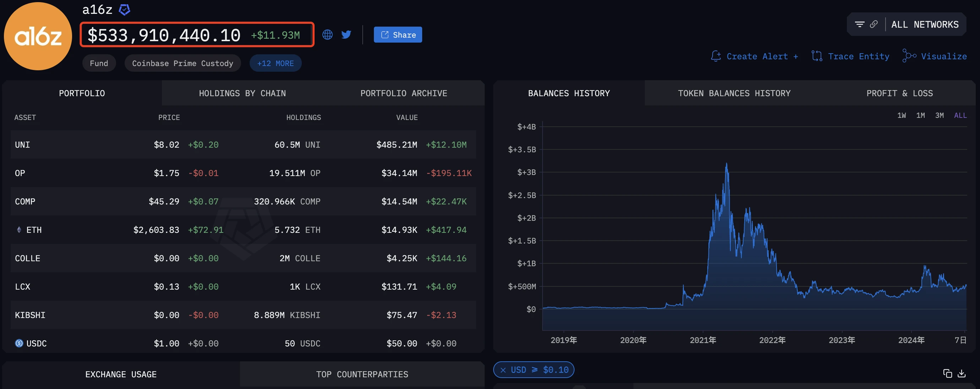Open the ALL NETWORKS selector
Screen dimensions: 980x389
(x=925, y=24)
